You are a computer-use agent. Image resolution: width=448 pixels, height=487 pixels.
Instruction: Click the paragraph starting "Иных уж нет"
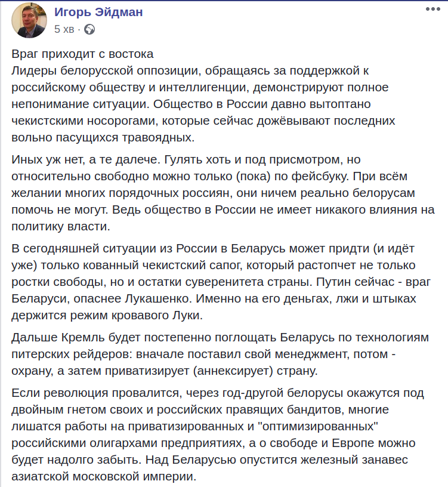221,194
